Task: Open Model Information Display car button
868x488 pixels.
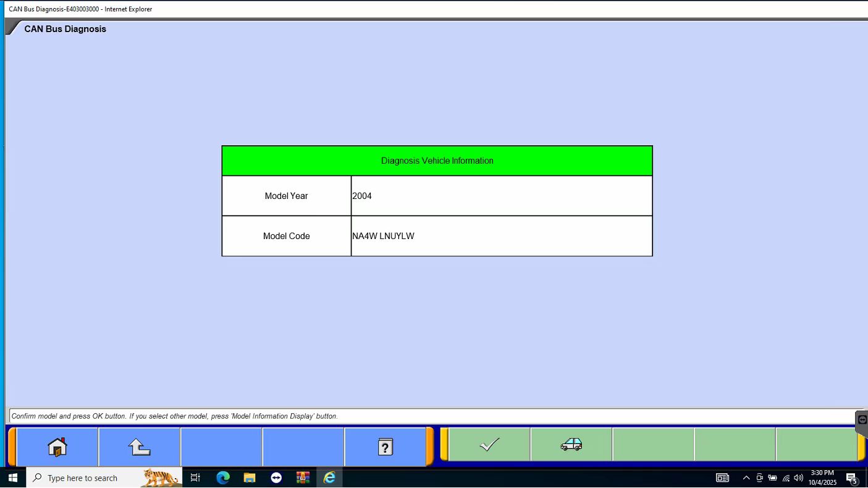Action: point(571,445)
